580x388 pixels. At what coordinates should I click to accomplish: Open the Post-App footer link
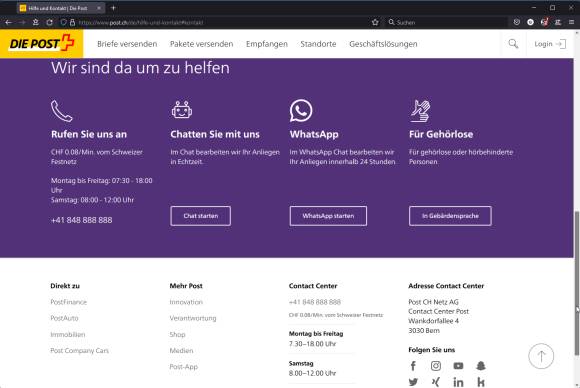(183, 367)
